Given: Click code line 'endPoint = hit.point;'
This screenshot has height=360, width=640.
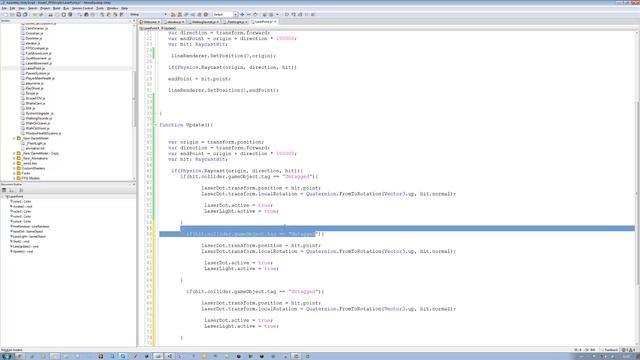Looking at the screenshot, I should 199,79.
